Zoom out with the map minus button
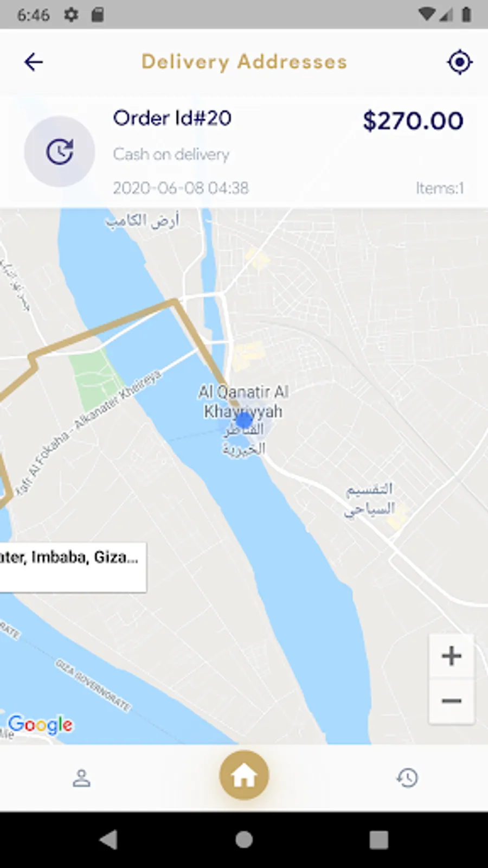488x868 pixels. coord(451,701)
